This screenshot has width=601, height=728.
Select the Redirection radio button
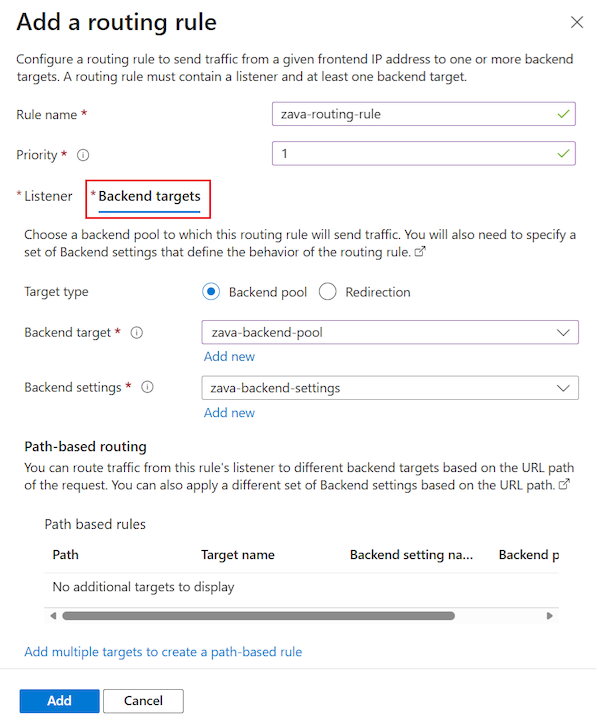pyautogui.click(x=327, y=292)
